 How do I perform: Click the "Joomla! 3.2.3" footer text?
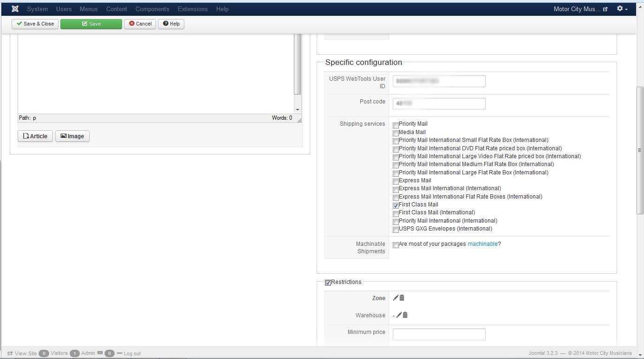(543, 353)
